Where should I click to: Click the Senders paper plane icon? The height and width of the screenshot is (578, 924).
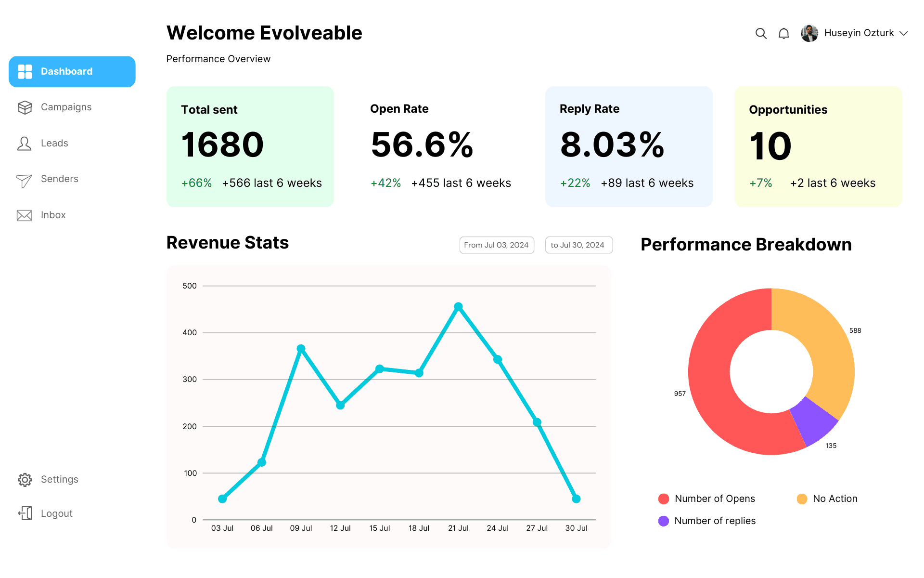click(x=24, y=181)
